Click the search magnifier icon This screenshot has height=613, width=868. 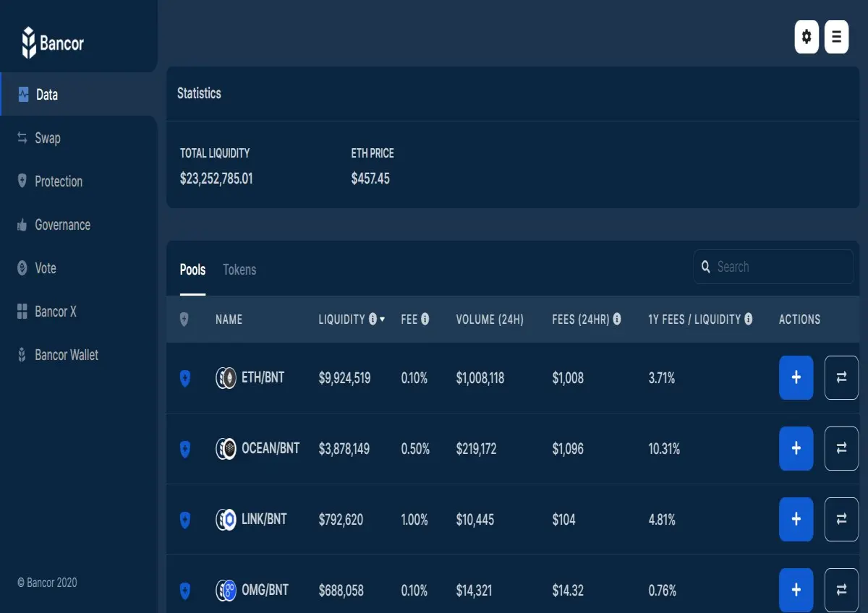(x=706, y=267)
